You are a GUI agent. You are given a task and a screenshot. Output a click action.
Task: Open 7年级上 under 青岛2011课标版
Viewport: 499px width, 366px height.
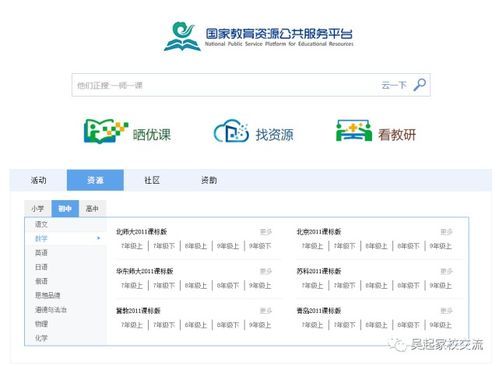pos(312,325)
